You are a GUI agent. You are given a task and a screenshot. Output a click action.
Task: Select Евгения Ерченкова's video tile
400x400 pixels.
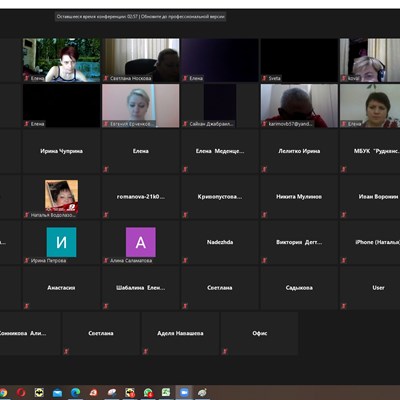click(x=141, y=106)
